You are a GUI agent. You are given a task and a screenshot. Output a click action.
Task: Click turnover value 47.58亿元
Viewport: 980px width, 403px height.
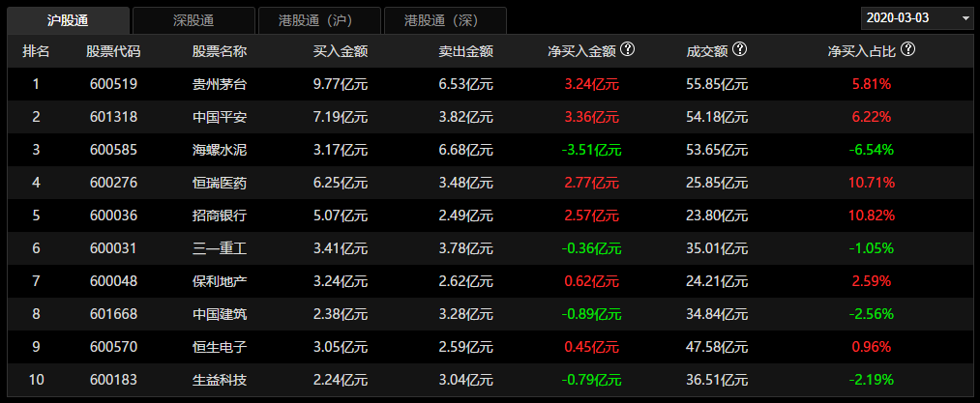pos(717,347)
